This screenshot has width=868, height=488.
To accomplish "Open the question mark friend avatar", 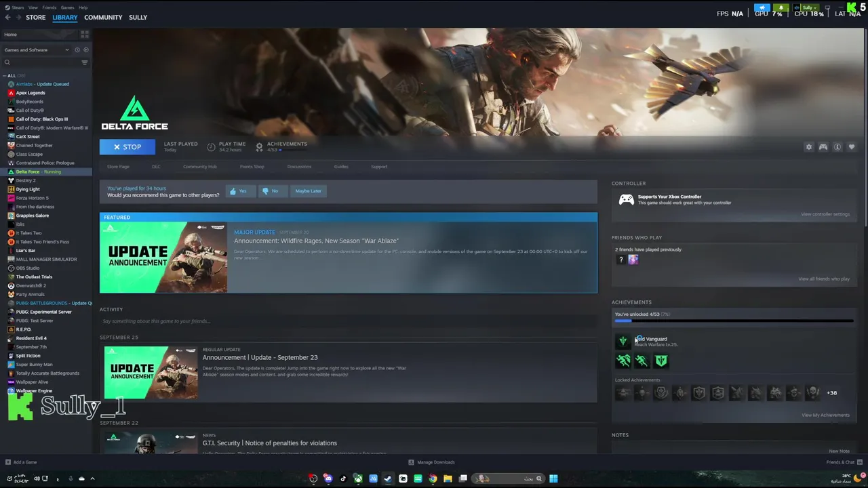I will click(x=620, y=260).
